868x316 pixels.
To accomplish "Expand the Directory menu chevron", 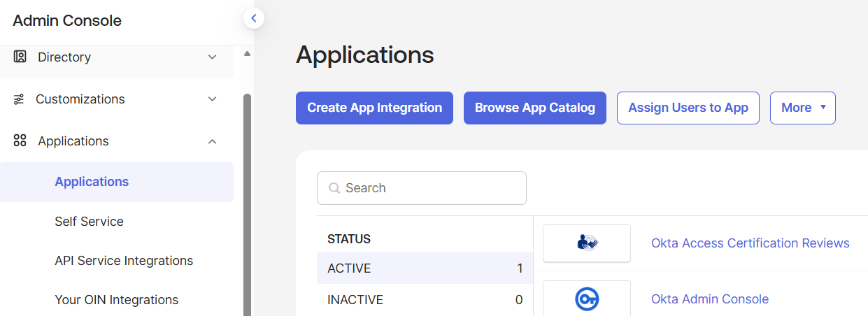I will 213,57.
